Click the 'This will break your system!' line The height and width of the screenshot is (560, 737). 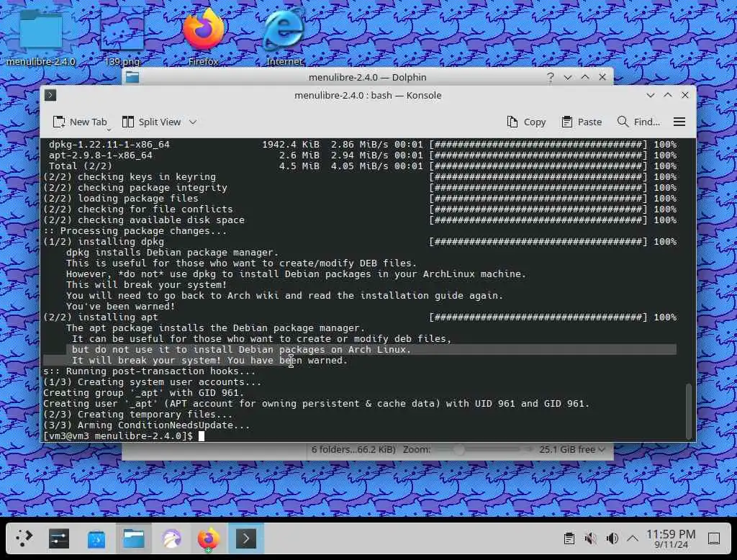(x=146, y=285)
